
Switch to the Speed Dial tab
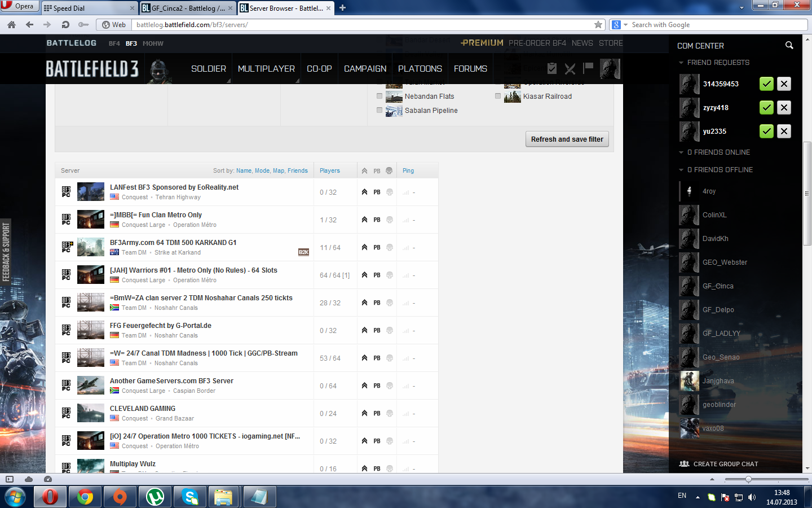89,8
